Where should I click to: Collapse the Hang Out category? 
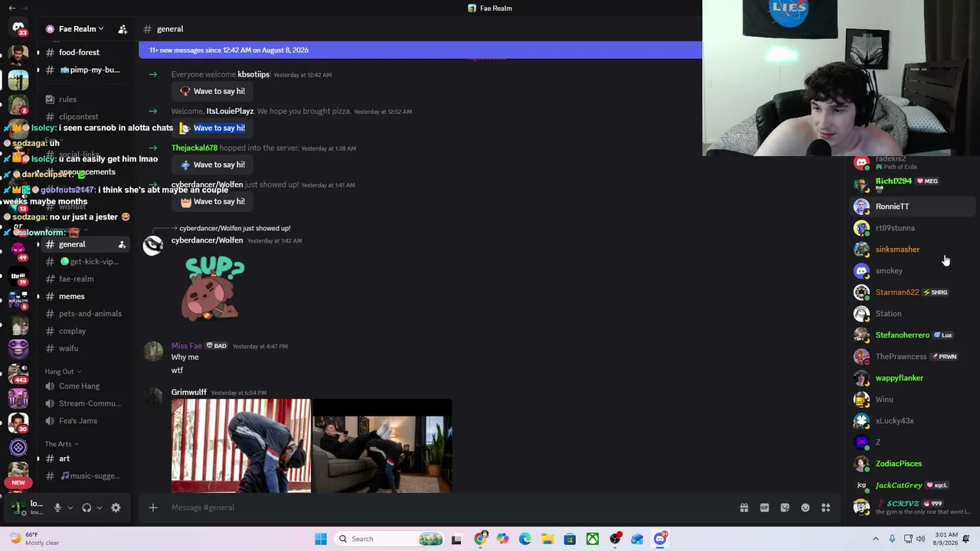point(62,372)
